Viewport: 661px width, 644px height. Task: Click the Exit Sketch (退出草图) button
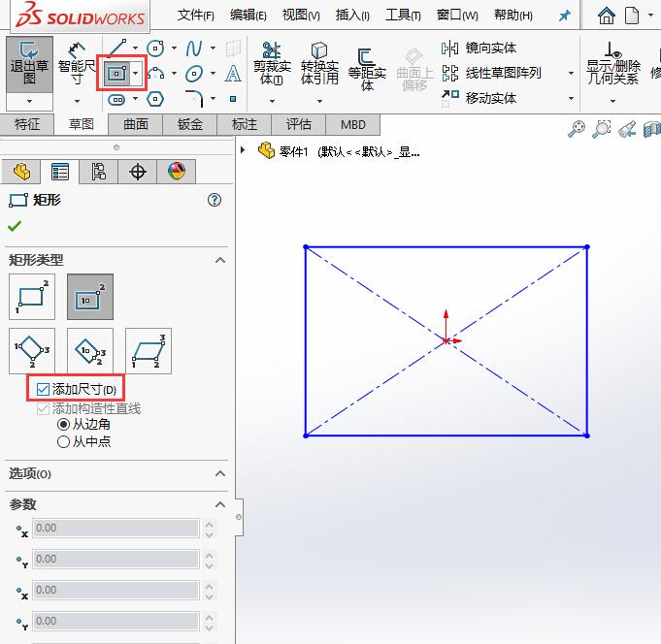(x=29, y=64)
